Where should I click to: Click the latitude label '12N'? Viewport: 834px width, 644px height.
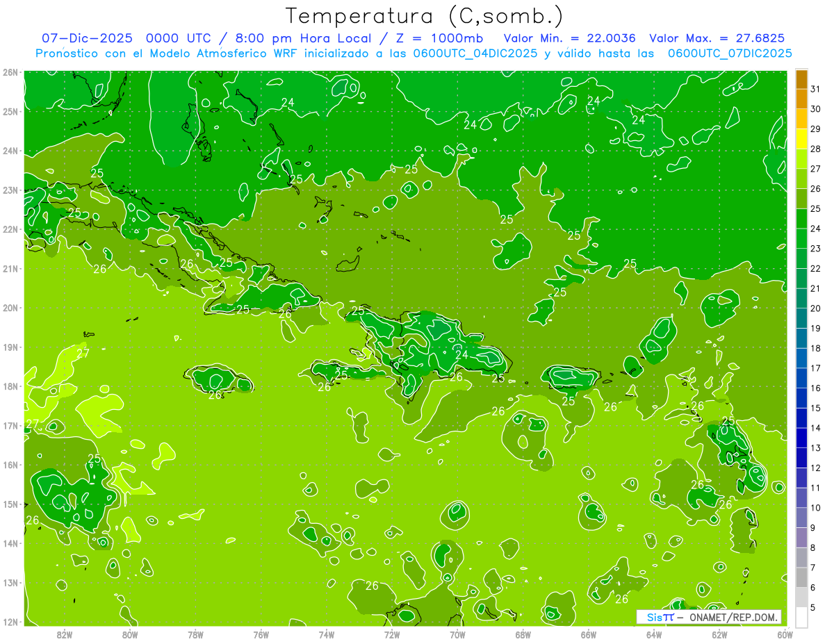click(x=10, y=622)
